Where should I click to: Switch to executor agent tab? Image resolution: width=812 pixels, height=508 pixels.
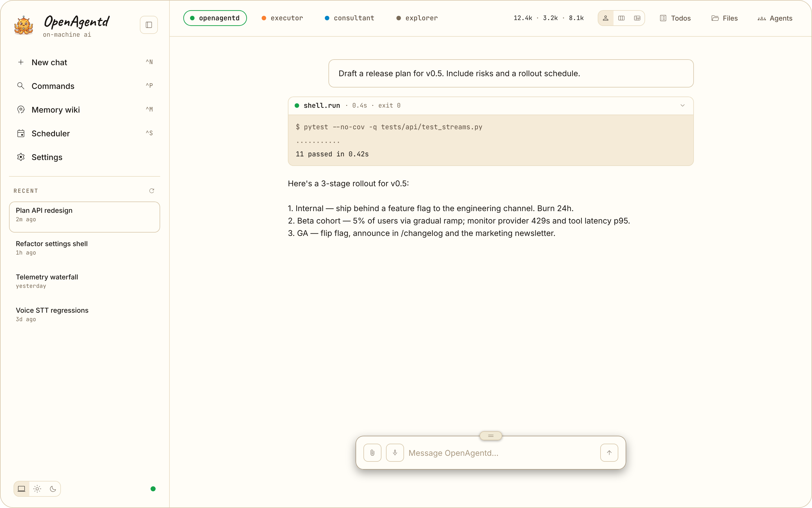click(282, 18)
